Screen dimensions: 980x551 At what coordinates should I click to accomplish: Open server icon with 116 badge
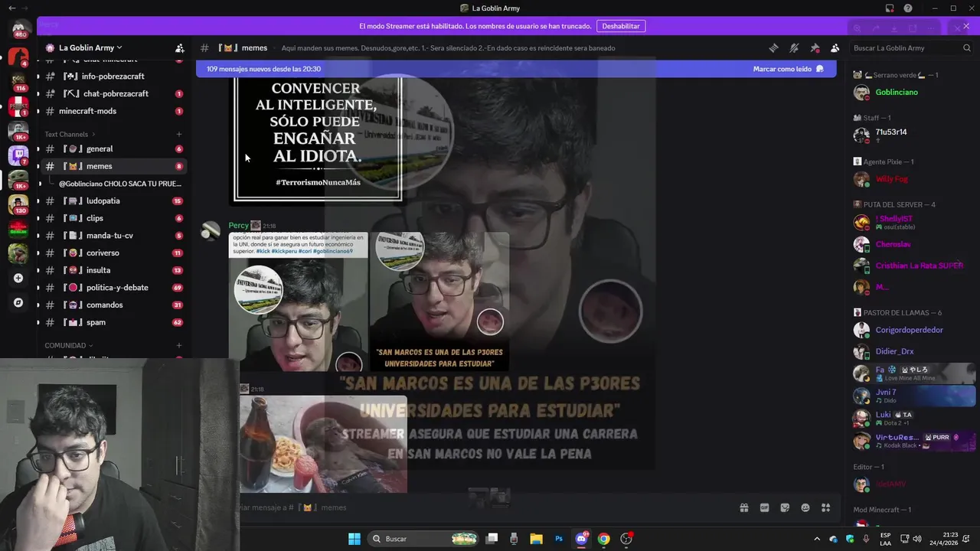pos(18,81)
